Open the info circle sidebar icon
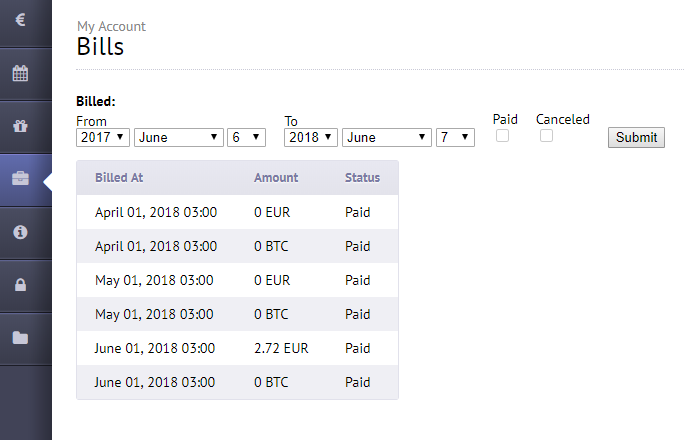 (21, 232)
